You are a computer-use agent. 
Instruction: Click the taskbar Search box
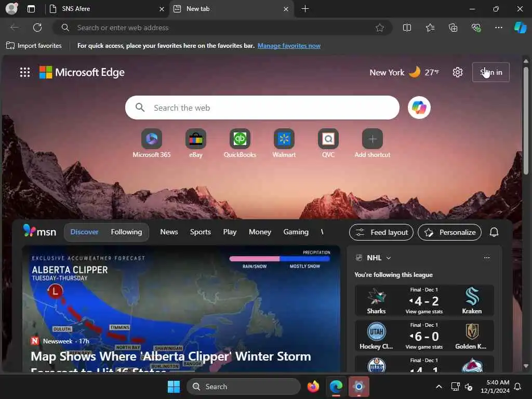click(x=243, y=387)
